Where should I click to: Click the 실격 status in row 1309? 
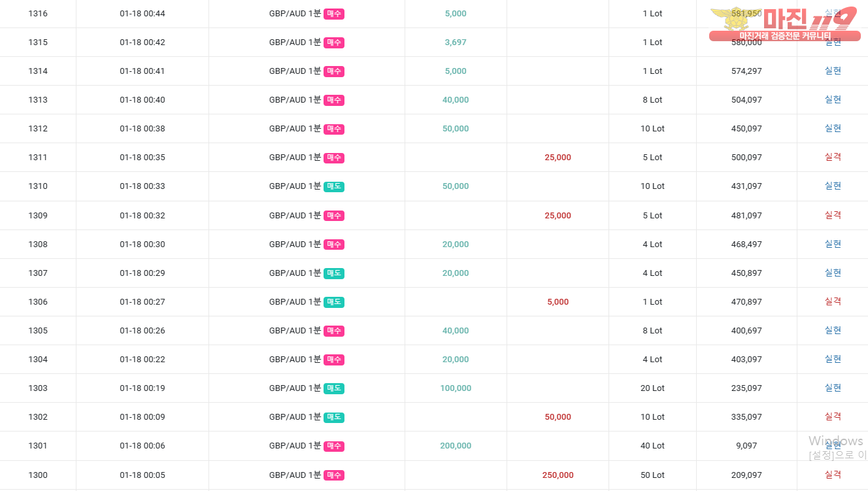coord(833,215)
